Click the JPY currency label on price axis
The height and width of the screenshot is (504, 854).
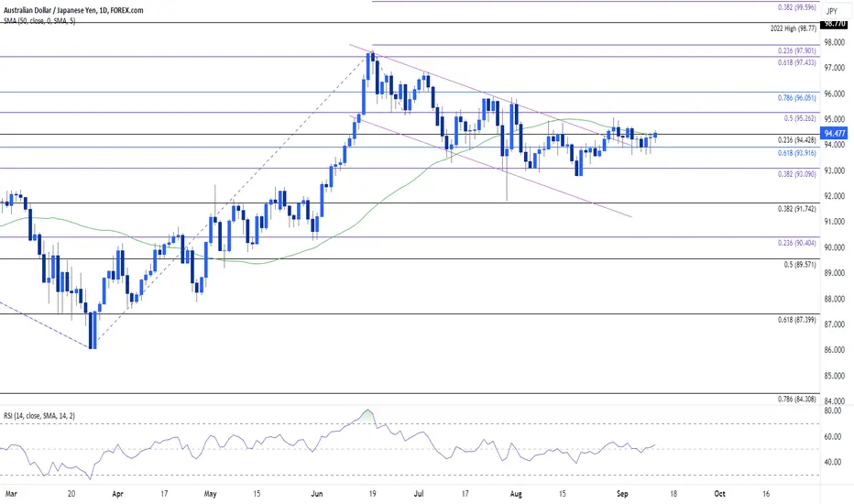click(832, 11)
